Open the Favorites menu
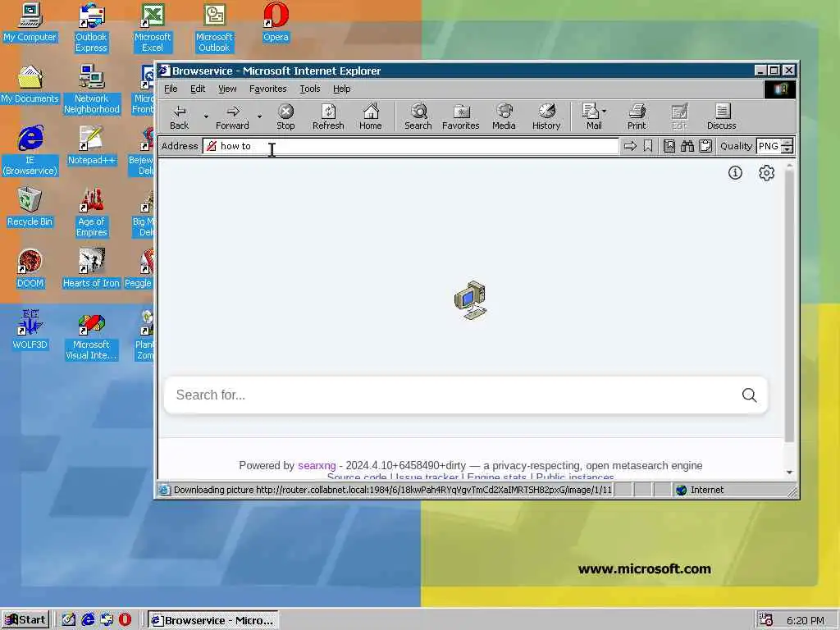This screenshot has height=630, width=840. pos(268,89)
